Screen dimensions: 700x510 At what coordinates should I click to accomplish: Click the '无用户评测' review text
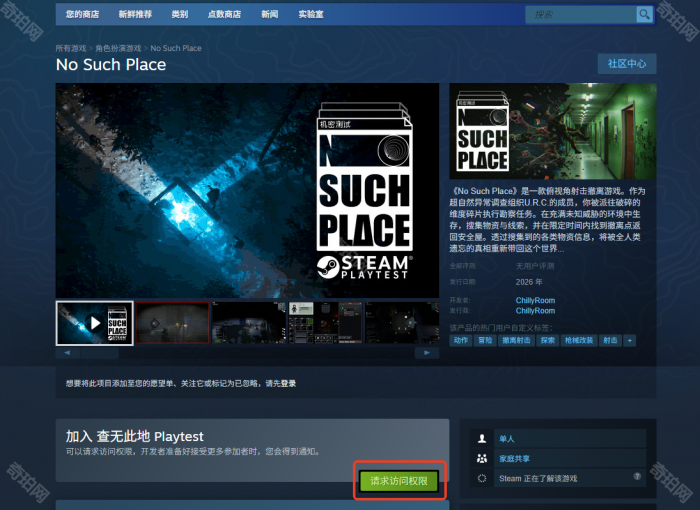click(535, 266)
